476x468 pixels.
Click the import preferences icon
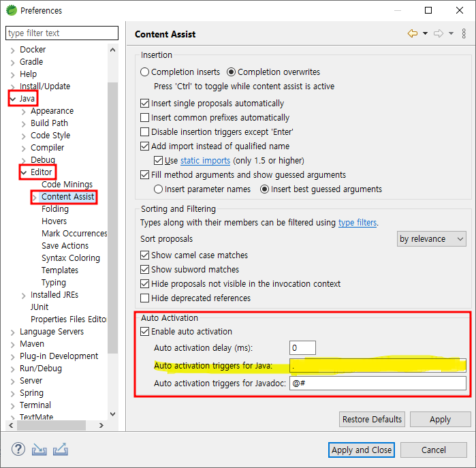[39, 450]
